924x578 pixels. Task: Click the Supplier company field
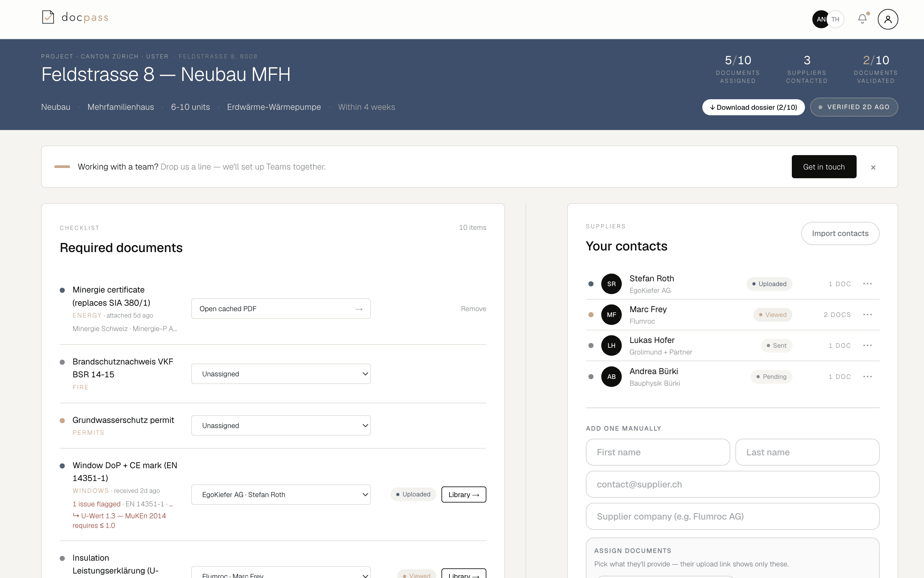coord(732,516)
